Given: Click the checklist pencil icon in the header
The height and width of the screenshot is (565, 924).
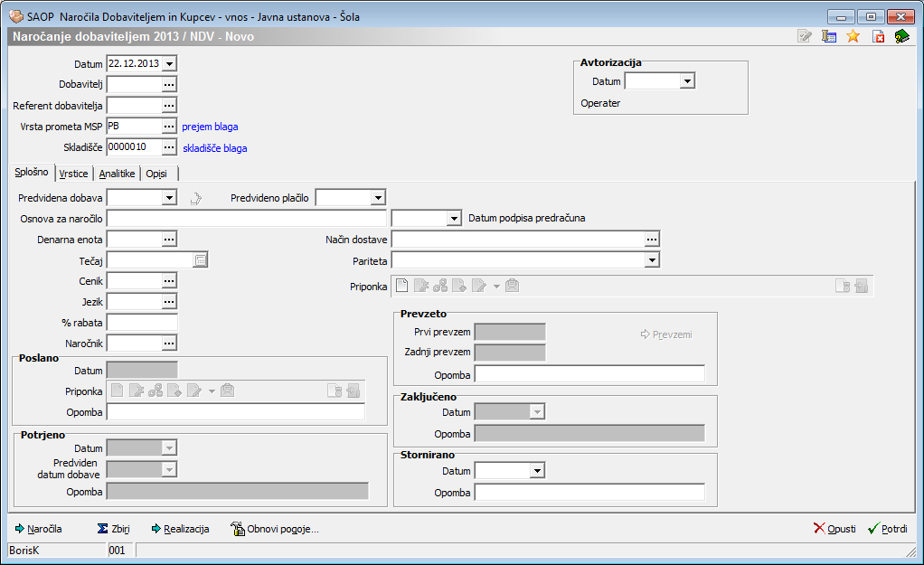Looking at the screenshot, I should click(805, 36).
